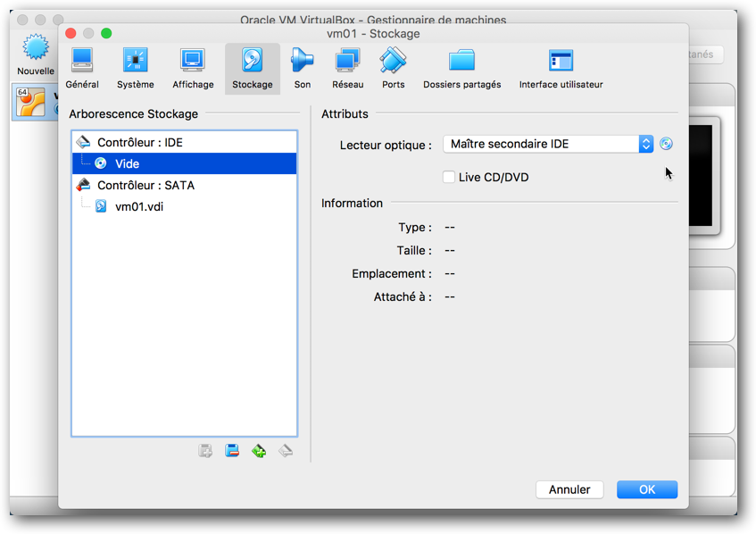Screen dimensions: 756x534
Task: Click the CD icon beside Vide
Action: tap(100, 163)
